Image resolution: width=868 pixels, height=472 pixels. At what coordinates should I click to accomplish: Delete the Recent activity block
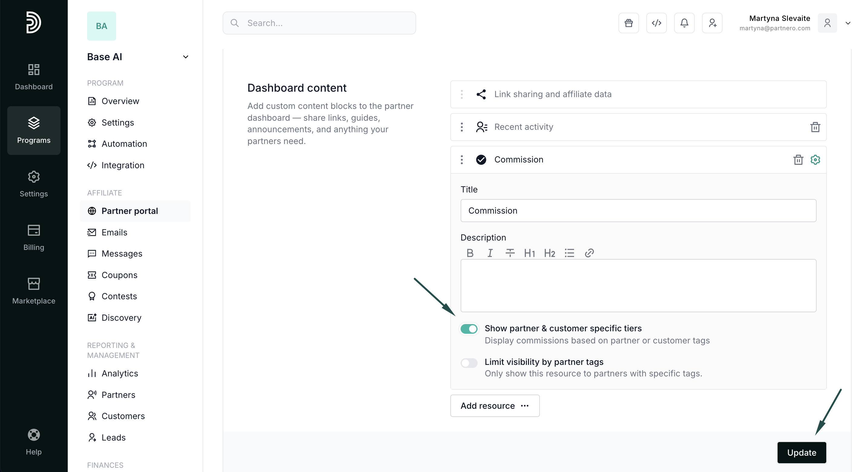[x=815, y=127]
